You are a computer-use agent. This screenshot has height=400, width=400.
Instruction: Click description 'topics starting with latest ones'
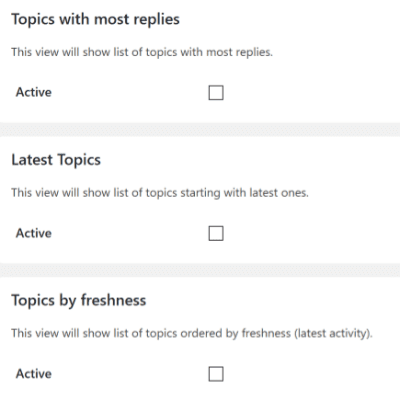(x=160, y=193)
